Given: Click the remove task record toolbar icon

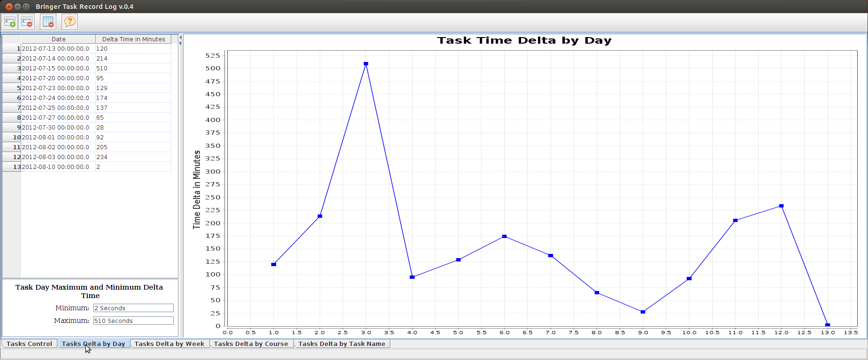Looking at the screenshot, I should click(x=27, y=22).
